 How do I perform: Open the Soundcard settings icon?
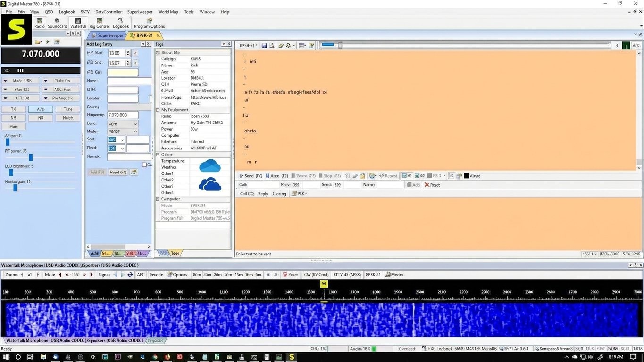pyautogui.click(x=57, y=24)
